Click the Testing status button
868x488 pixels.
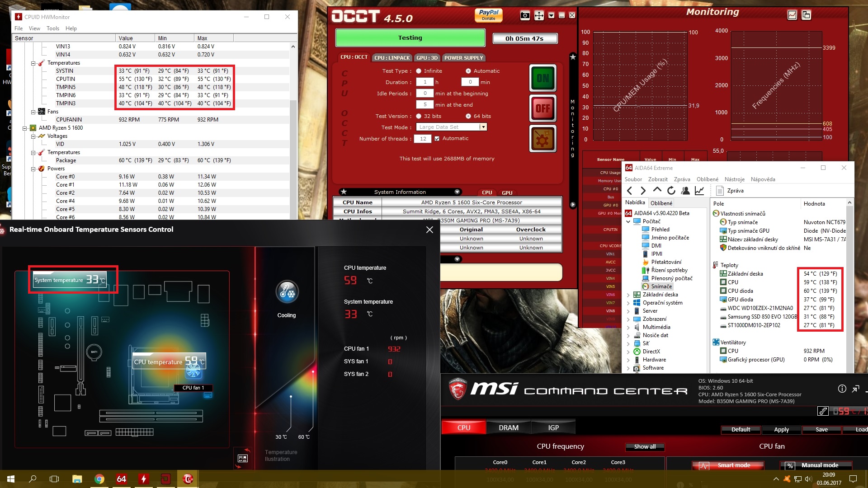coord(410,38)
